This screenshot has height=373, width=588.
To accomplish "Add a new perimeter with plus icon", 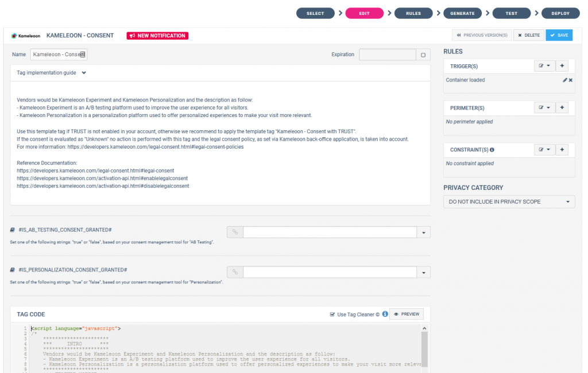I will [x=562, y=107].
